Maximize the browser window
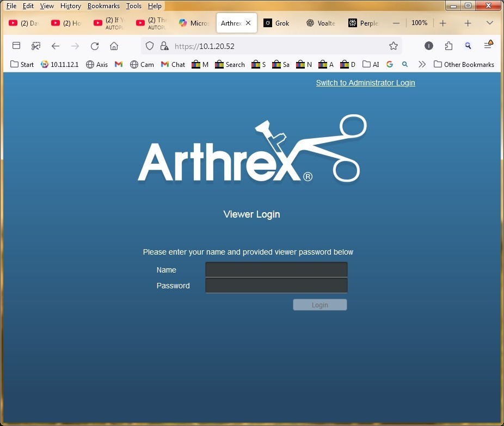Screen dimensions: 504x426 tap(468, 5)
